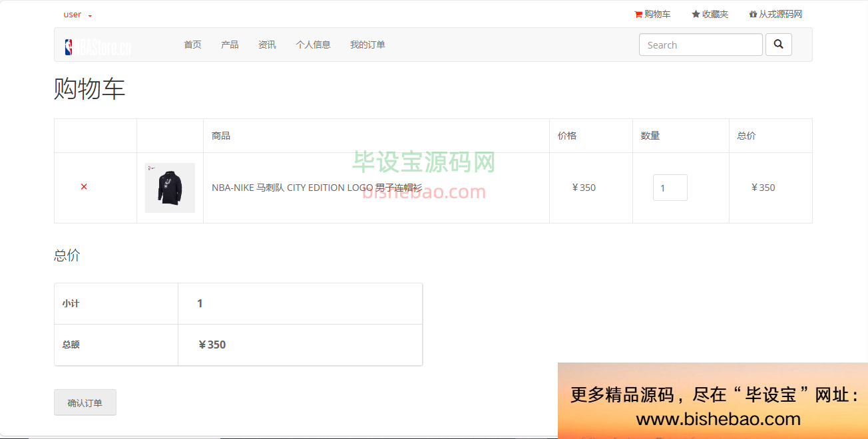Visit the 从戎源码网 link
The width and height of the screenshot is (868, 439).
pos(775,14)
